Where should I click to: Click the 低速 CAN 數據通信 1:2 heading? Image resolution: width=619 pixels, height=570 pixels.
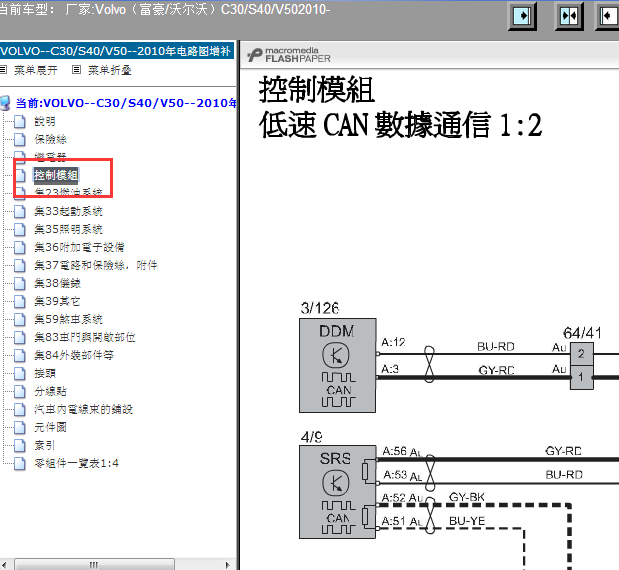(x=401, y=125)
